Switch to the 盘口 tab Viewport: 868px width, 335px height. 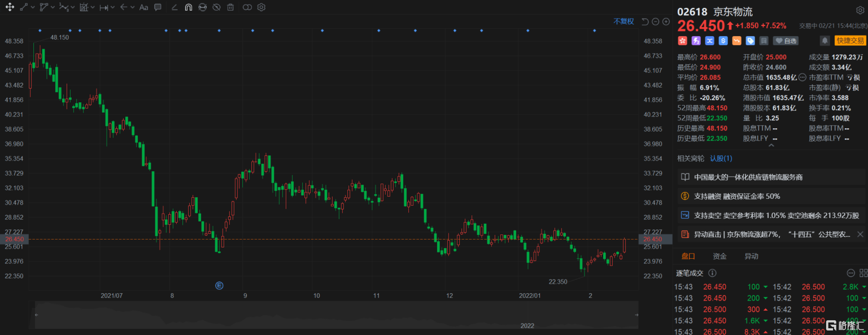[688, 256]
